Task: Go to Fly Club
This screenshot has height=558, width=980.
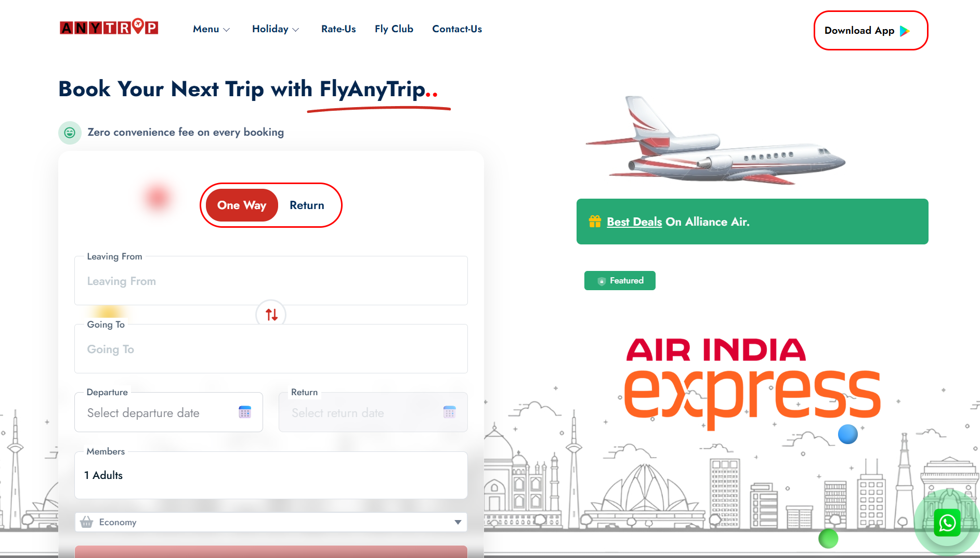Action: click(394, 29)
